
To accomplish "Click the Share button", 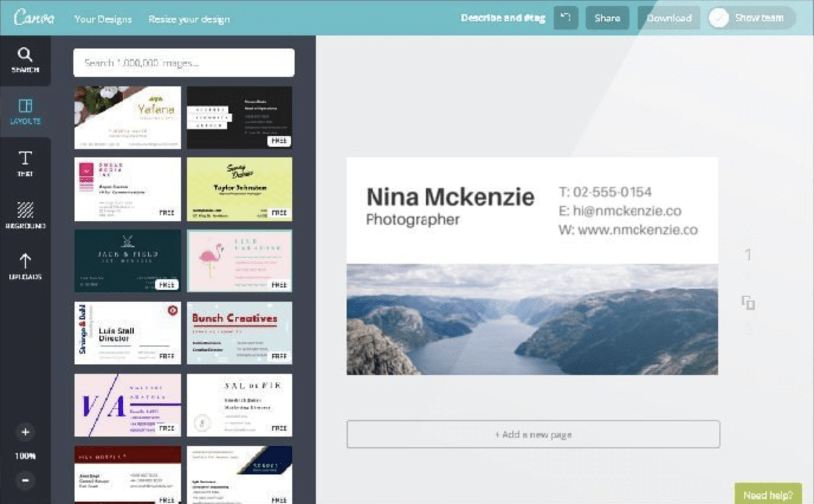I will 608,18.
